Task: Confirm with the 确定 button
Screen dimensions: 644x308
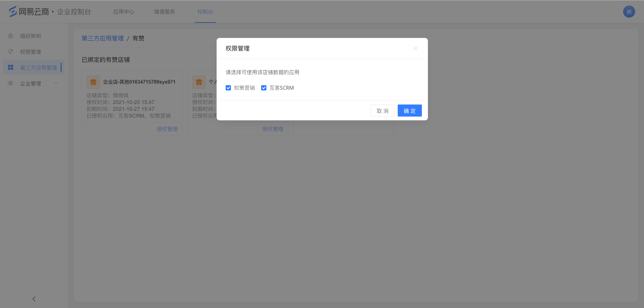Action: point(410,111)
